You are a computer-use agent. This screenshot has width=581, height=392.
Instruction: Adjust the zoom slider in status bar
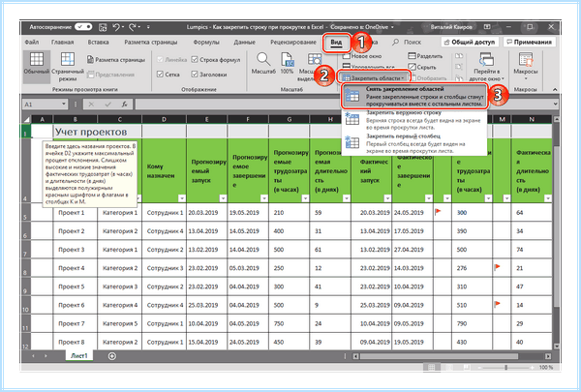tap(505, 367)
